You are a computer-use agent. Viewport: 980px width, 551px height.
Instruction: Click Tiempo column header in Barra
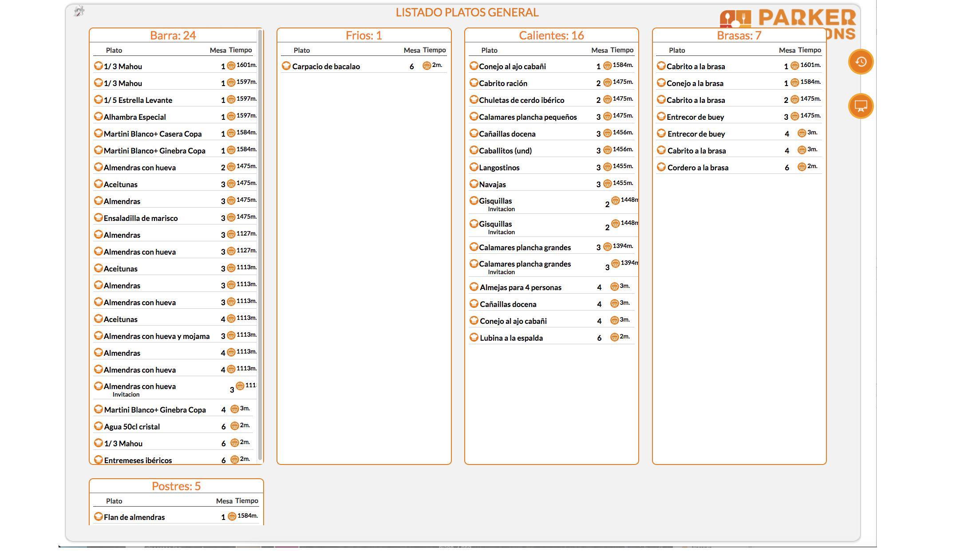241,50
